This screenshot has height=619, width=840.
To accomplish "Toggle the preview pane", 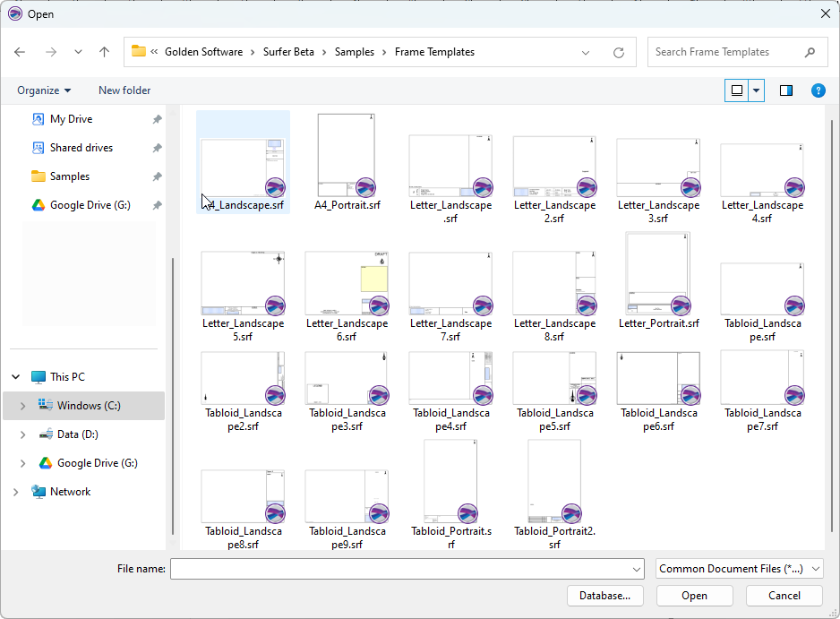I will [x=786, y=90].
